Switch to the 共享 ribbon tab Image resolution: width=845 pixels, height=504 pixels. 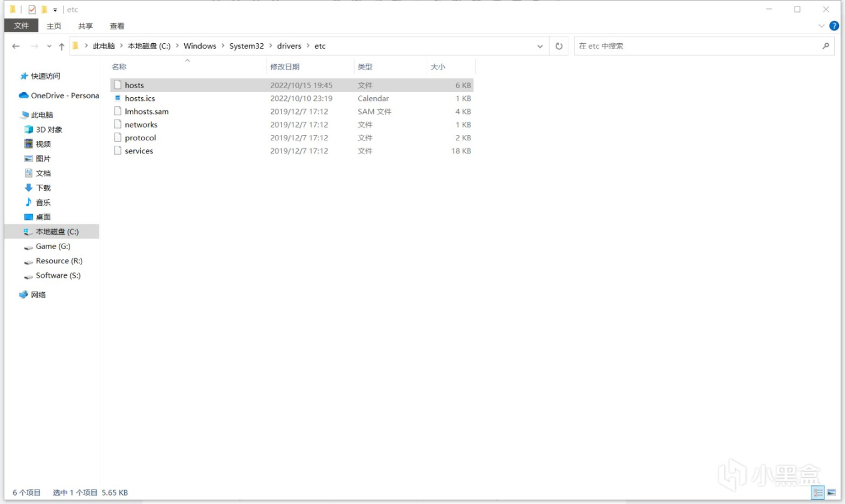point(85,26)
